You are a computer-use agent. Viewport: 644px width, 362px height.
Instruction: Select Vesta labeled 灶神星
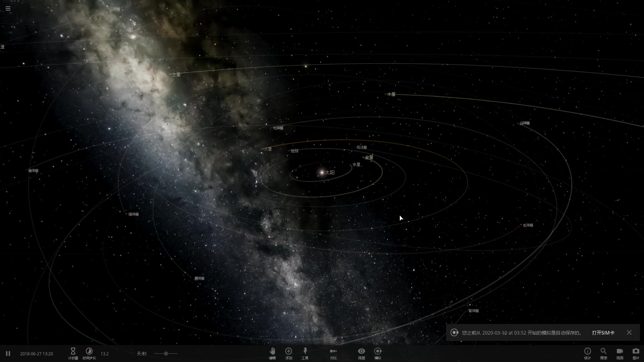pos(278,128)
